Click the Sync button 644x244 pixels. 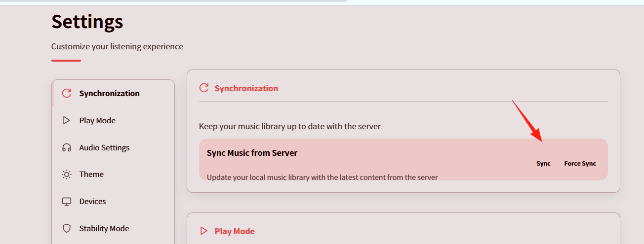[x=543, y=163]
